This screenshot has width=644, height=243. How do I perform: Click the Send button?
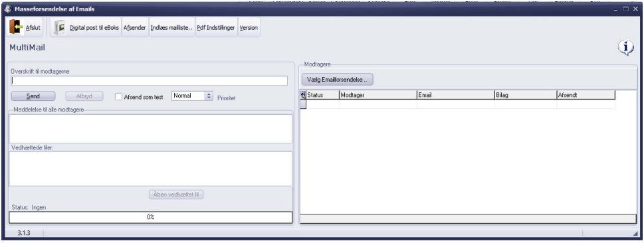33,96
